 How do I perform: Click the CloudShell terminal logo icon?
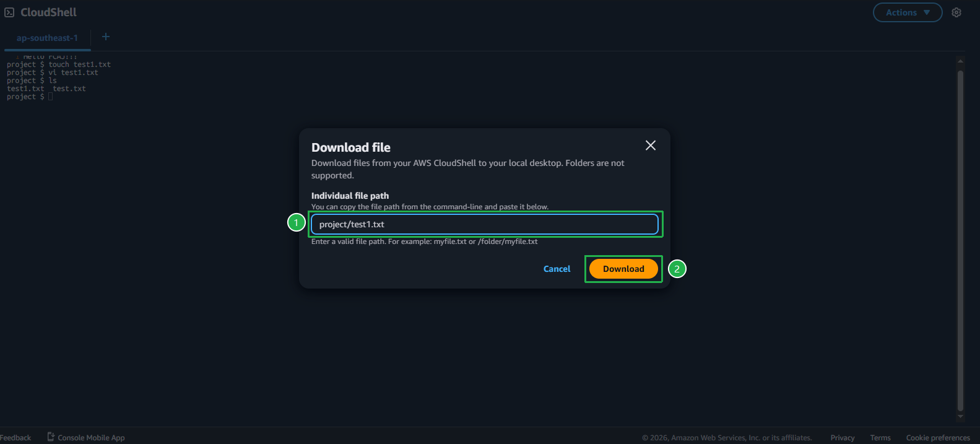(x=9, y=12)
